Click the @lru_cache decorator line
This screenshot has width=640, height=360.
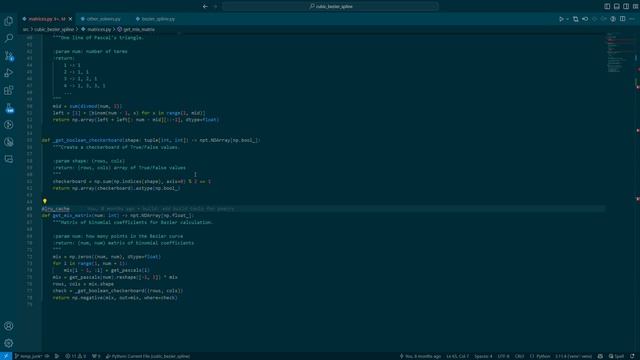[56, 209]
